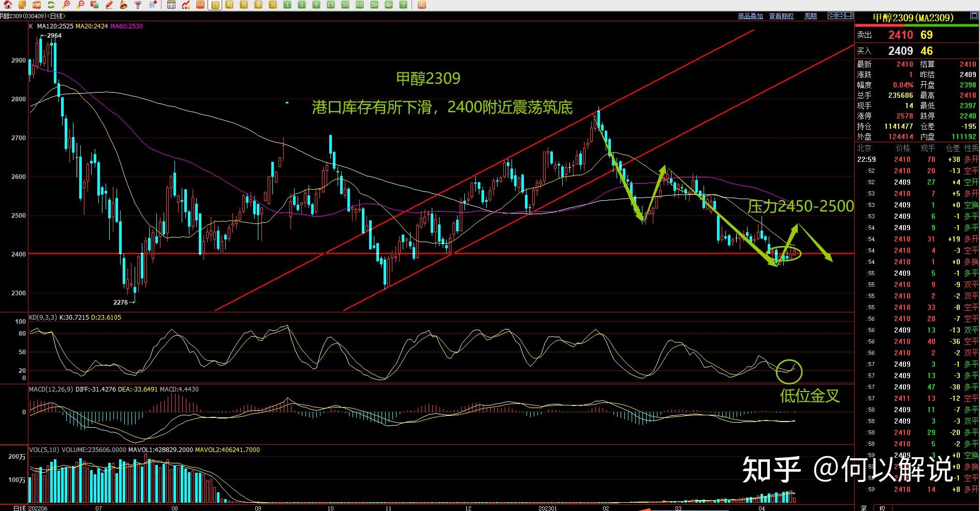The width and height of the screenshot is (980, 511).
Task: Refresh data with the green arrows icon
Action: (x=51, y=5)
